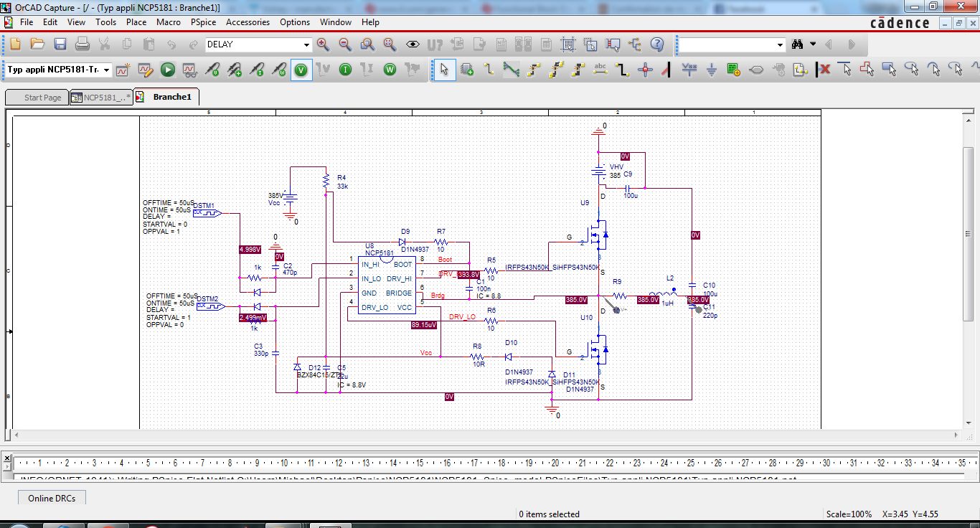Select the Place Part tool
This screenshot has width=980, height=528.
click(467, 70)
